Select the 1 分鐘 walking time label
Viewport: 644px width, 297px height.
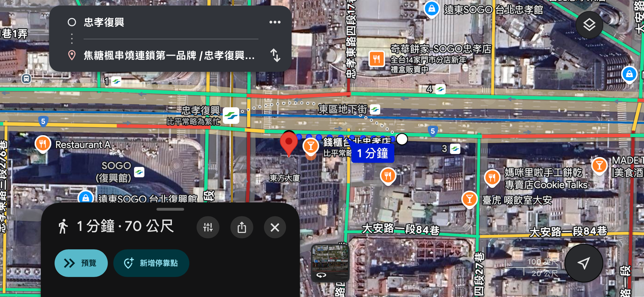[372, 153]
